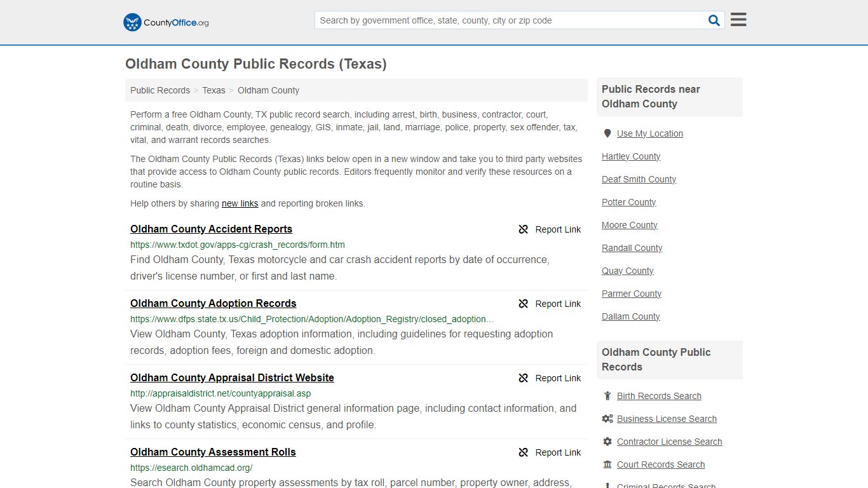The width and height of the screenshot is (868, 488).
Task: Report Link for Adoption Records
Action: coord(558,304)
